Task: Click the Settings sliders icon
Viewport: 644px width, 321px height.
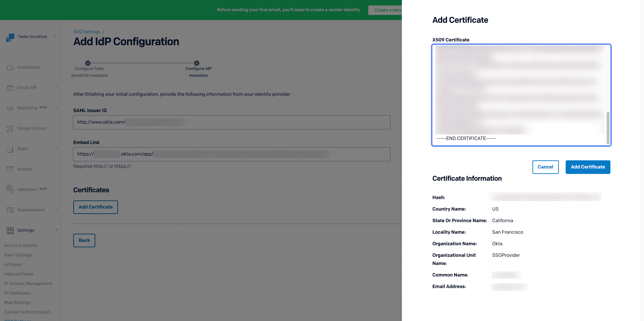Action: click(x=10, y=230)
